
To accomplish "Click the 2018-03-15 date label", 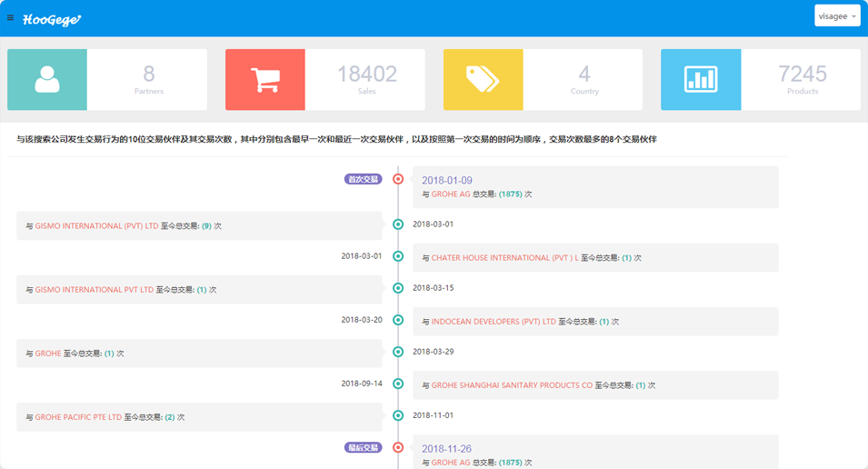I will click(434, 288).
